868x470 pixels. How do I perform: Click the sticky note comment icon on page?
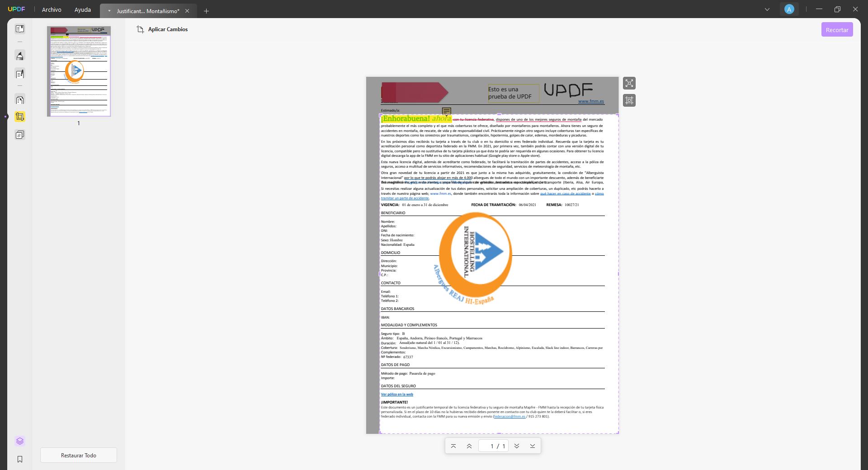(x=447, y=111)
